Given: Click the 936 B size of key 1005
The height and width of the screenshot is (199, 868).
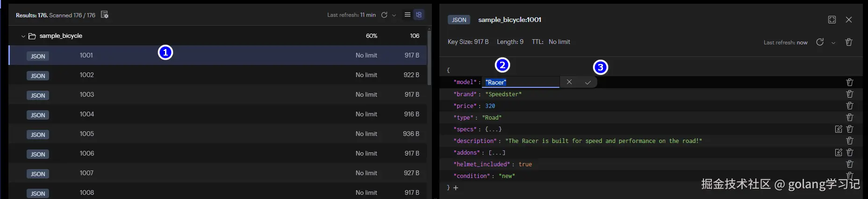Looking at the screenshot, I should coord(411,134).
